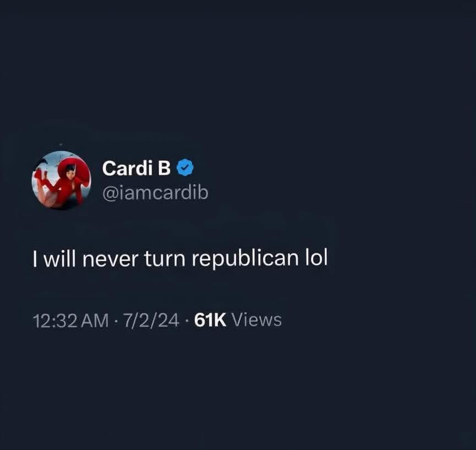The height and width of the screenshot is (450, 476).
Task: Click the word turn in the tweet
Action: (x=165, y=259)
